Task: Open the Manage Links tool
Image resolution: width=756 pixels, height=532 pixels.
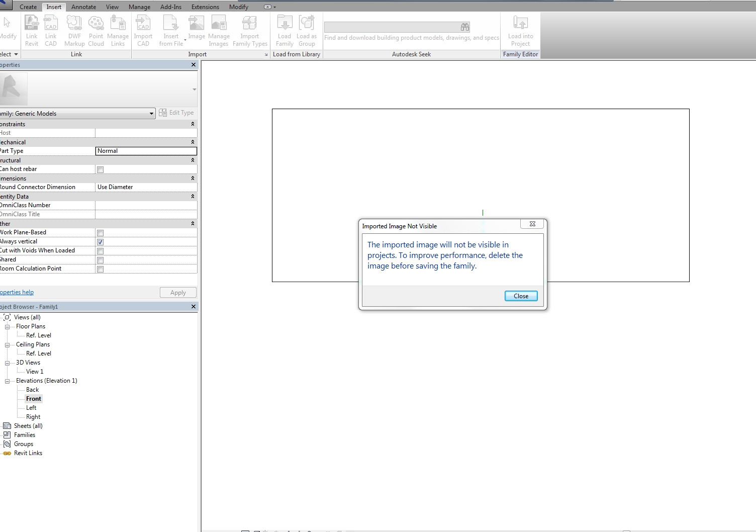Action: (x=118, y=29)
